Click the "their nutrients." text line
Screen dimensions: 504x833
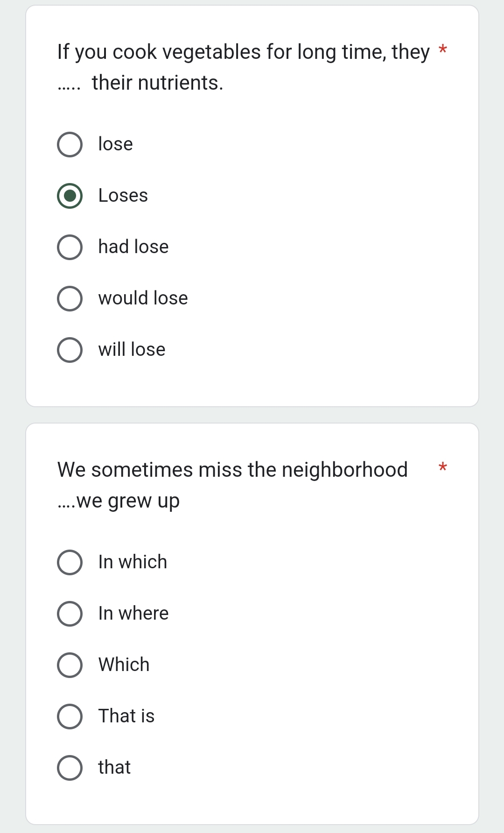(157, 83)
